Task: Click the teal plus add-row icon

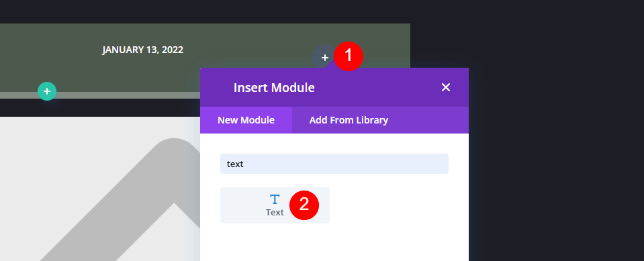Action: point(47,91)
